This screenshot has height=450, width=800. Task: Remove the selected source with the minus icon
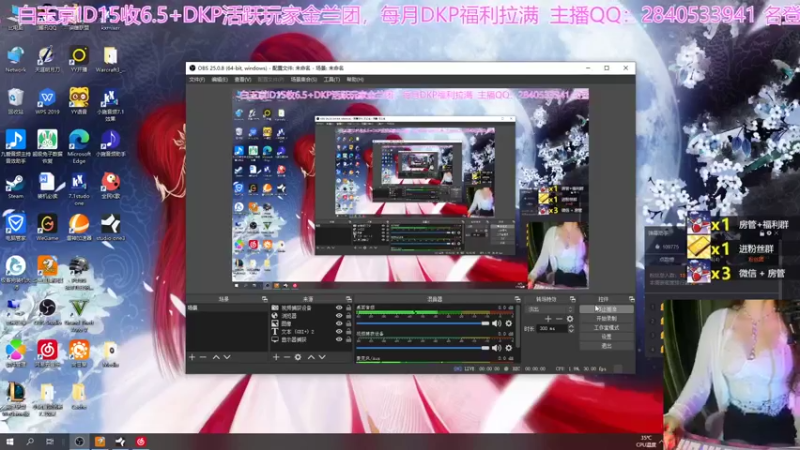point(287,357)
